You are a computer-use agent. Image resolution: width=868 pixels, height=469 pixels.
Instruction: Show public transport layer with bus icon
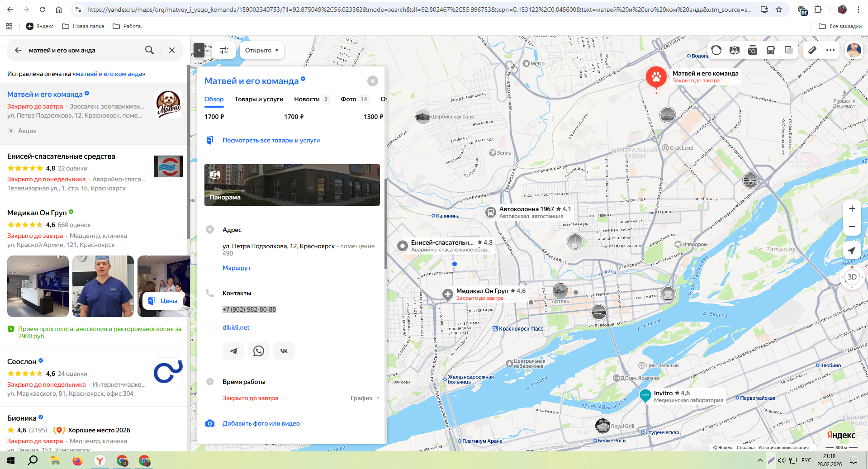(x=771, y=50)
